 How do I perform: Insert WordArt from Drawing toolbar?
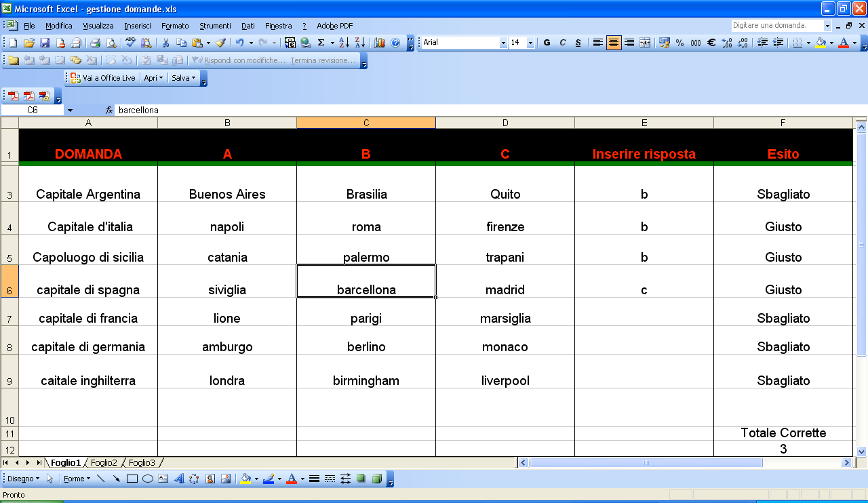pos(179,479)
